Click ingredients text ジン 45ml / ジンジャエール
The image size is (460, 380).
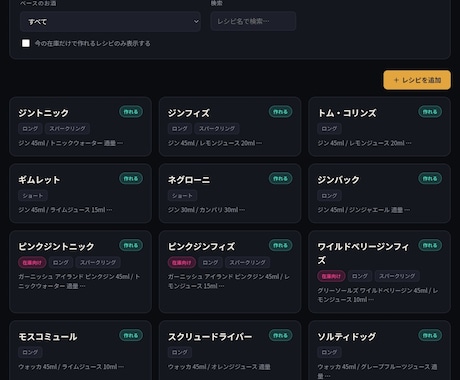pos(363,210)
